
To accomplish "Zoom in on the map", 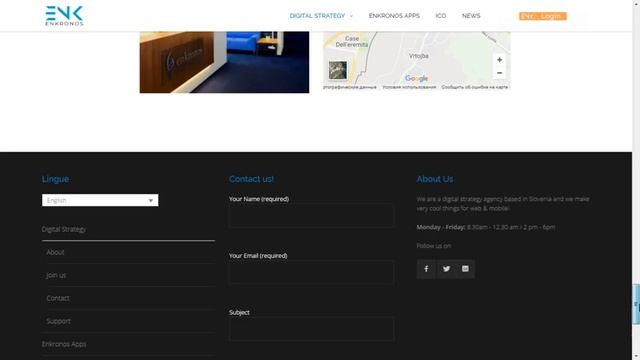I will click(499, 60).
